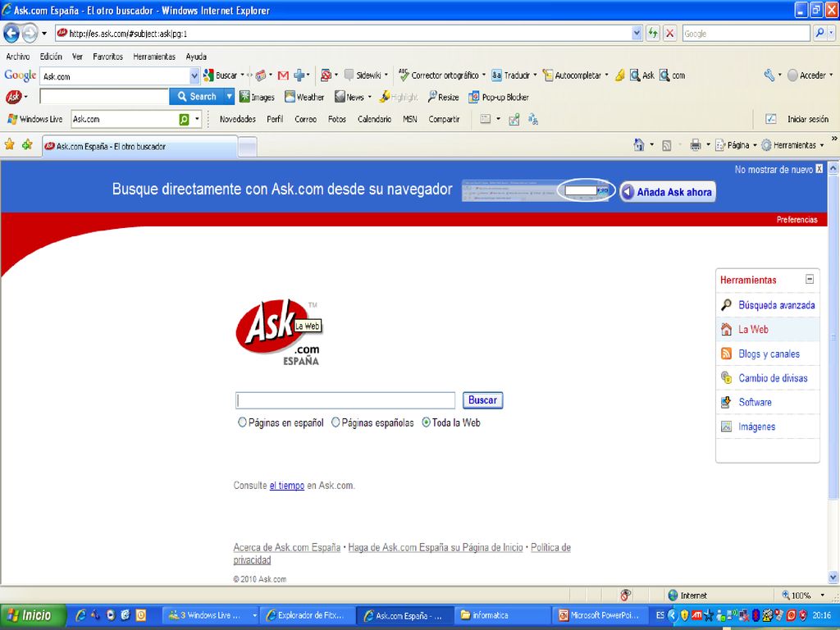Click the Ask.com España logo on the page
840x630 pixels.
coord(279,333)
